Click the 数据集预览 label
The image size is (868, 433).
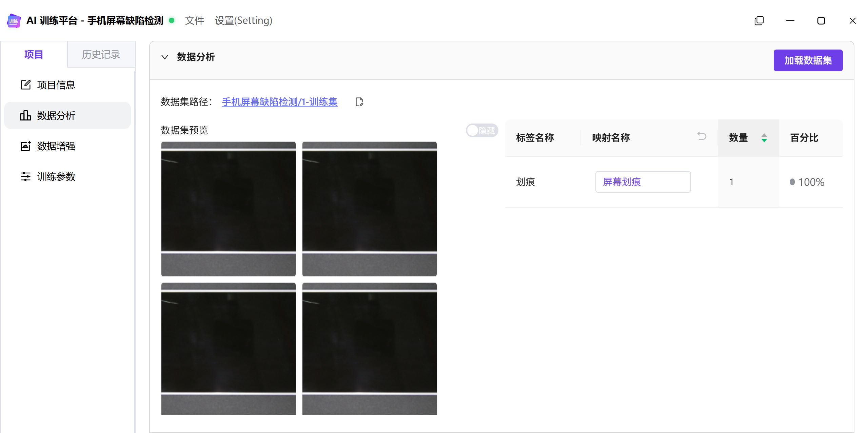184,130
